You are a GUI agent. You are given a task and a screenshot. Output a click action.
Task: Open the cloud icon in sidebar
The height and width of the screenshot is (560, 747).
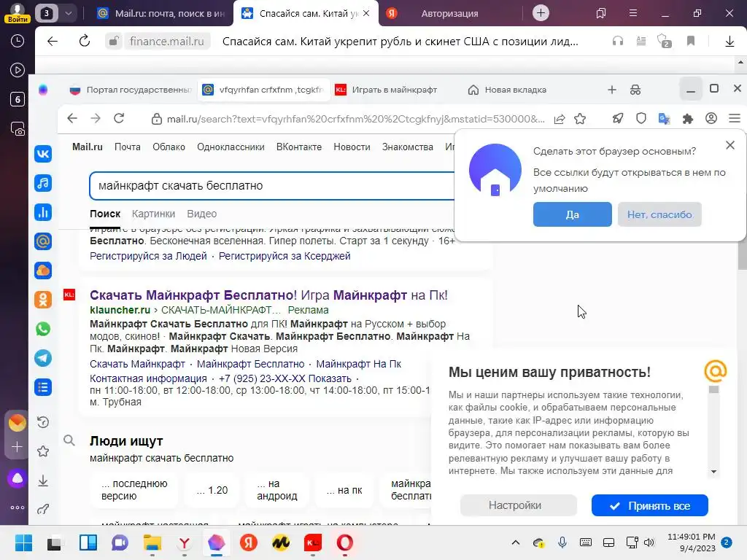pyautogui.click(x=43, y=271)
